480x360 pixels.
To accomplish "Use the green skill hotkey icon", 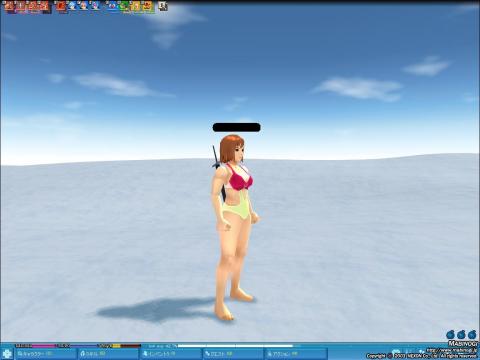I will [x=124, y=6].
